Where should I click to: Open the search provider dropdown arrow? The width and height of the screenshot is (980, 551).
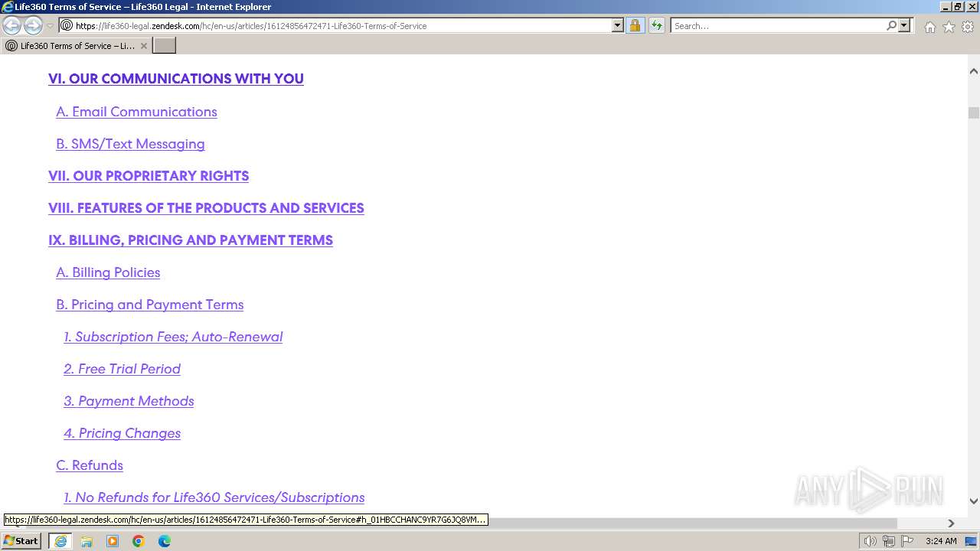904,25
